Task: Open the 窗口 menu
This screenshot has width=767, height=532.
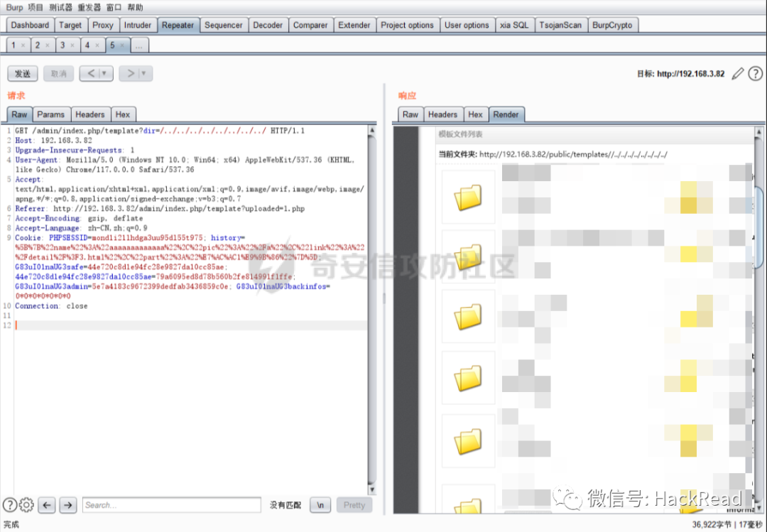Action: tap(114, 7)
